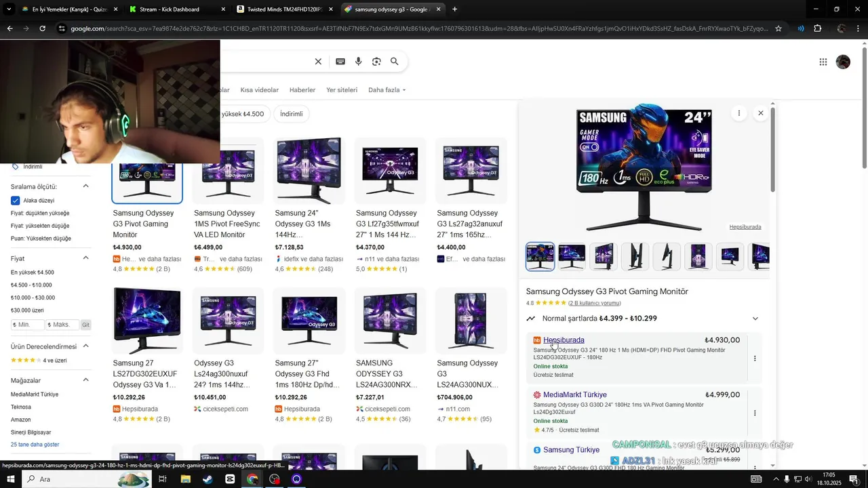
Task: Filter price ₺10.000 - ₺30.000
Action: (33, 298)
